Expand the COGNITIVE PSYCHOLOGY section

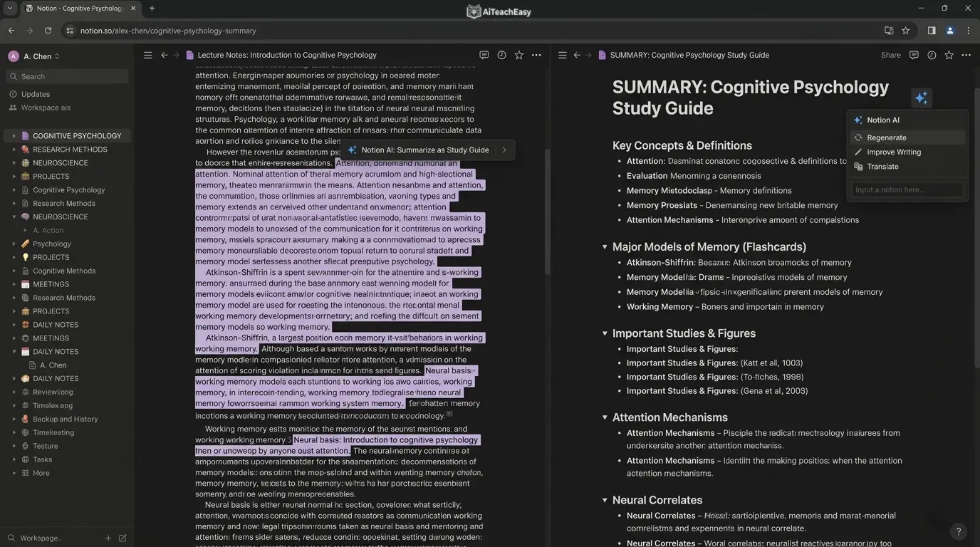pyautogui.click(x=14, y=135)
